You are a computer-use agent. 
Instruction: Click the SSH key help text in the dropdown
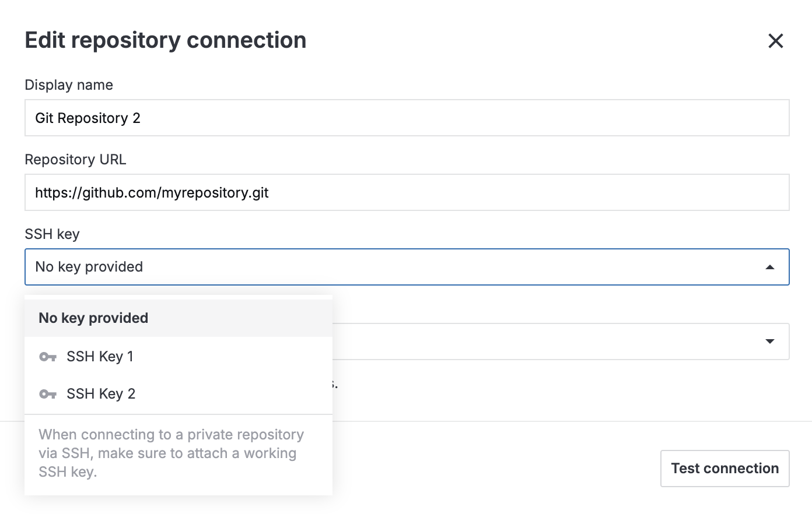170,453
